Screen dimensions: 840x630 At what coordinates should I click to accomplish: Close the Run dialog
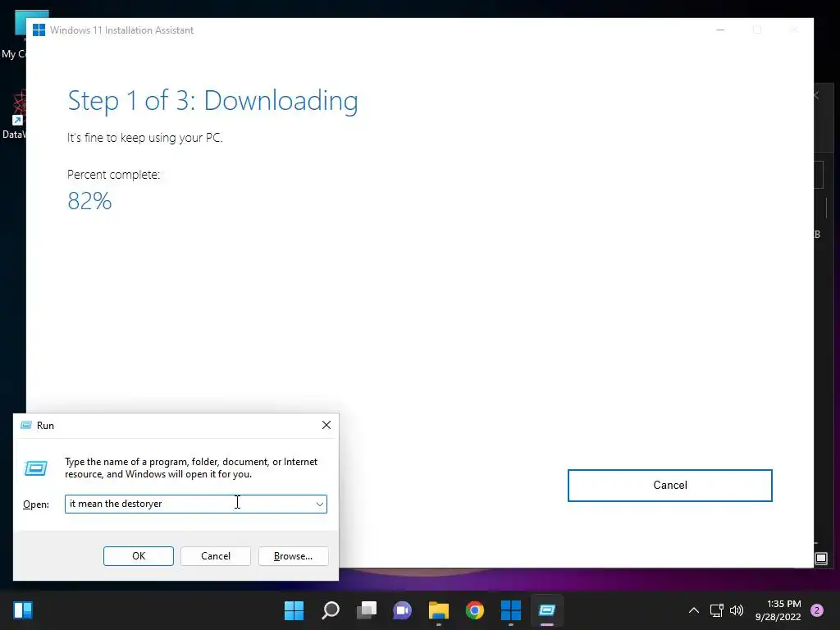click(x=326, y=425)
